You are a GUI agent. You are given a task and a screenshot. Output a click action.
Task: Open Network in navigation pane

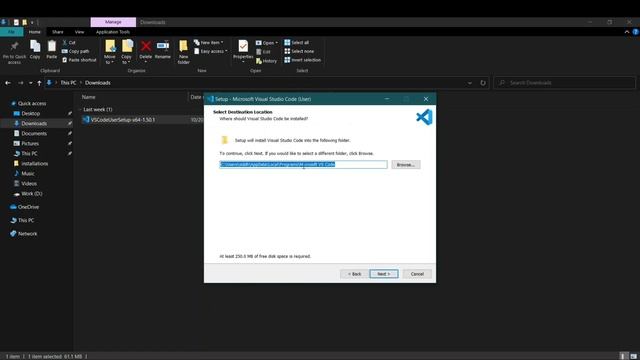[27, 234]
